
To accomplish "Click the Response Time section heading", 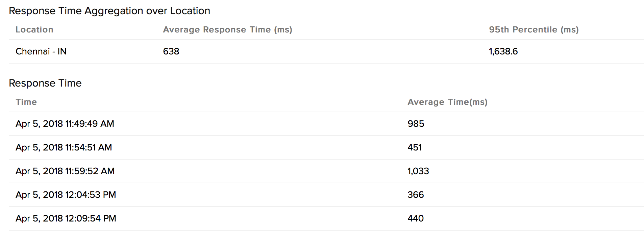I will tap(45, 83).
